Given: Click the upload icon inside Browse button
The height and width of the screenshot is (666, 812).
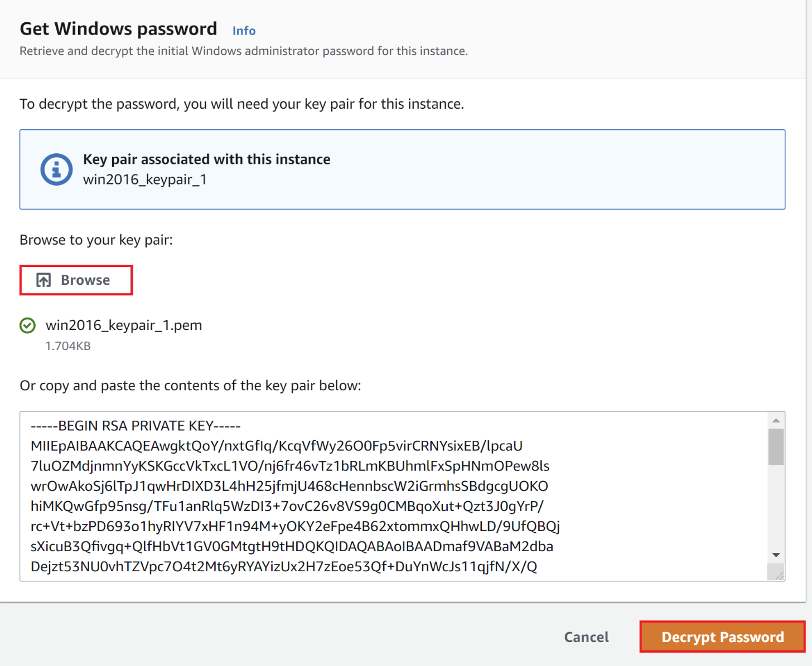Looking at the screenshot, I should click(x=43, y=280).
